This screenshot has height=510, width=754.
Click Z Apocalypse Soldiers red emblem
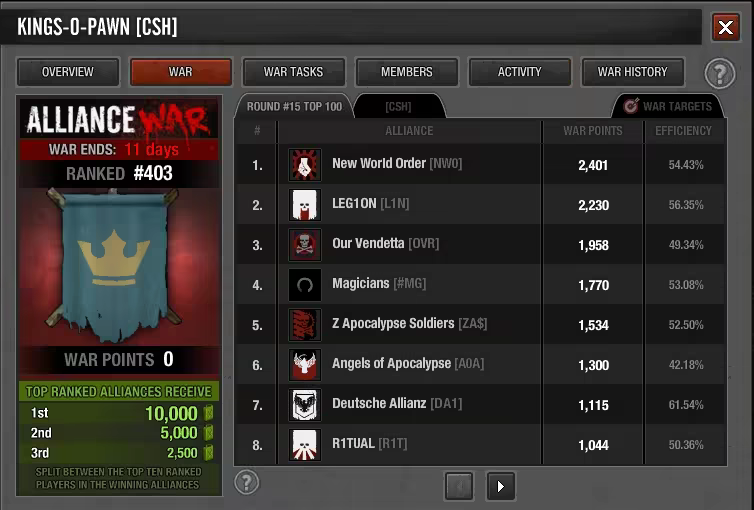pyautogui.click(x=304, y=325)
